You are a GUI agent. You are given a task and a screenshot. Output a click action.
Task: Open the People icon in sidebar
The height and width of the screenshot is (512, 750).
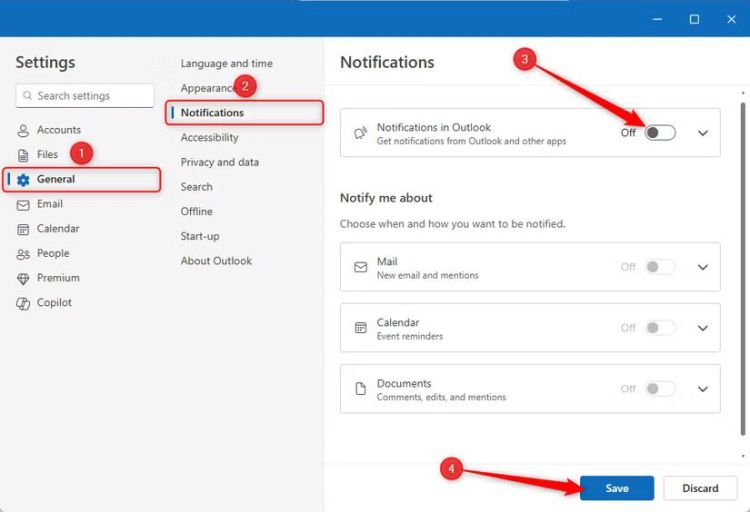pyautogui.click(x=23, y=254)
